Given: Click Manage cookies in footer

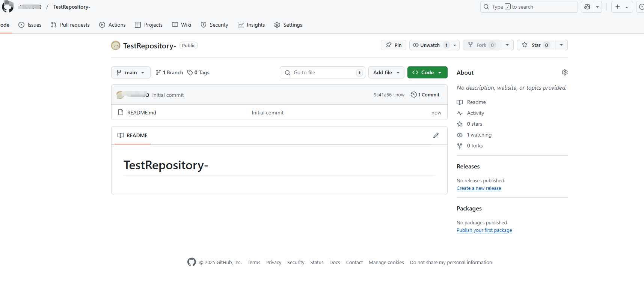Looking at the screenshot, I should tap(386, 263).
